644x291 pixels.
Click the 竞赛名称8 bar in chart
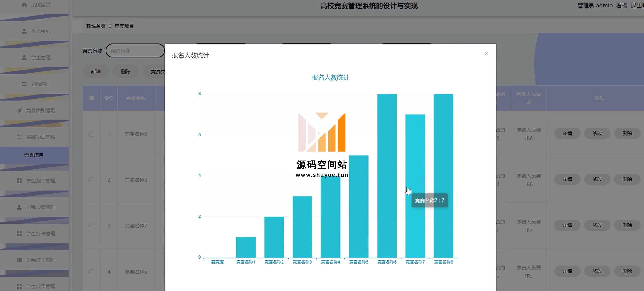tap(443, 176)
